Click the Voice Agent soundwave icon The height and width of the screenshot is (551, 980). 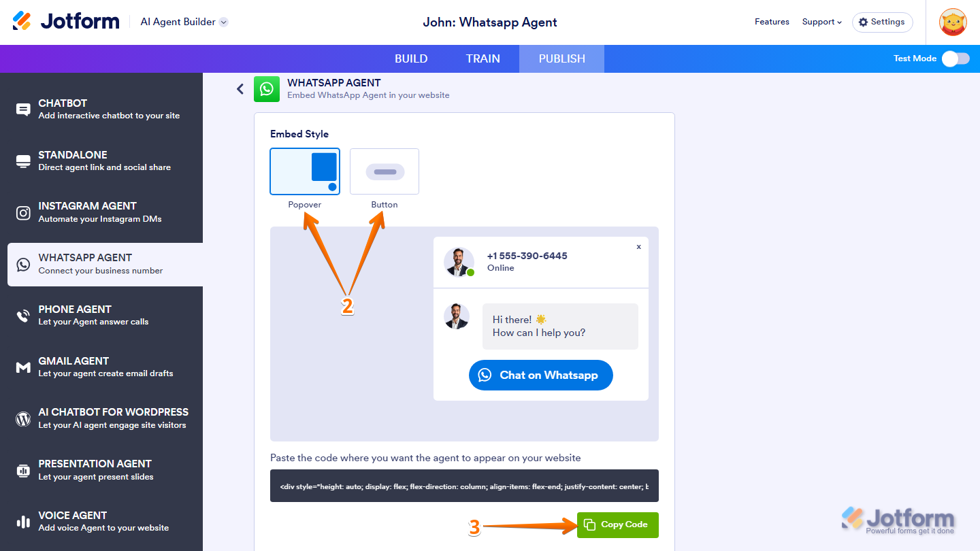[23, 522]
